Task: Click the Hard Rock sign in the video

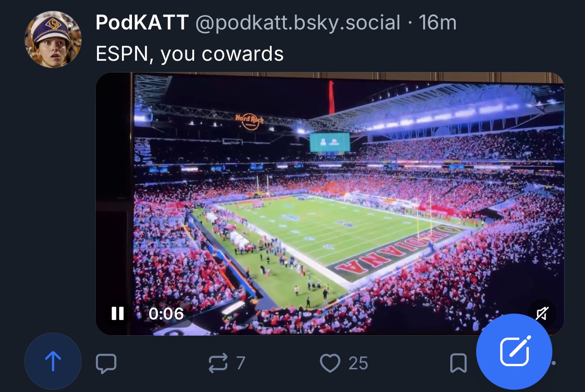Action: click(x=249, y=121)
